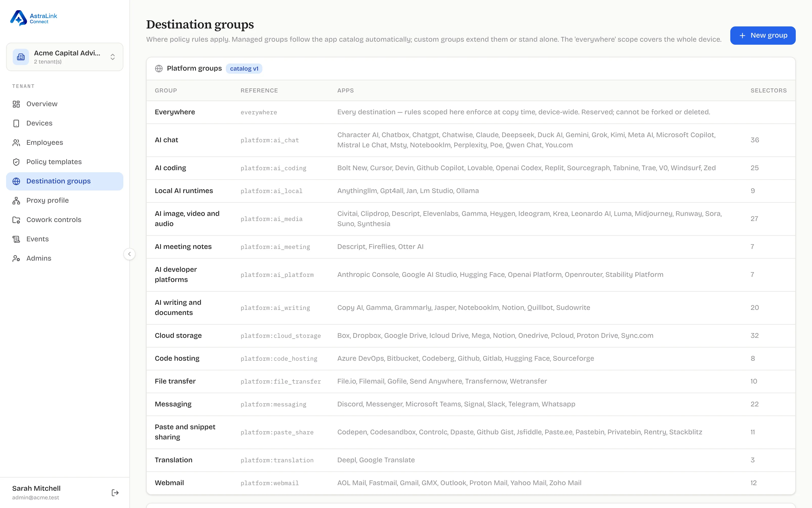This screenshot has width=812, height=508.
Task: Click Sarah Mitchell user name
Action: point(36,488)
